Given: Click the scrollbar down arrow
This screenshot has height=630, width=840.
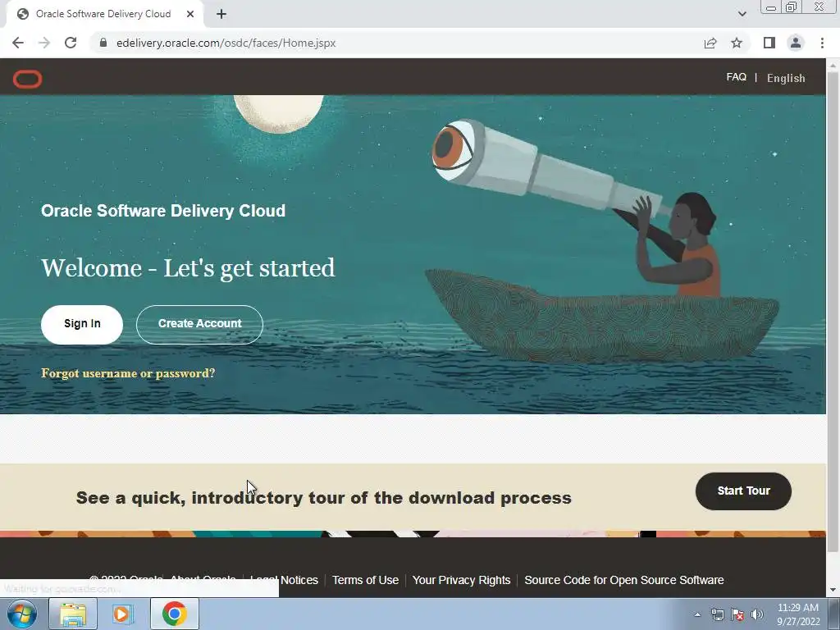Looking at the screenshot, I should click(833, 590).
